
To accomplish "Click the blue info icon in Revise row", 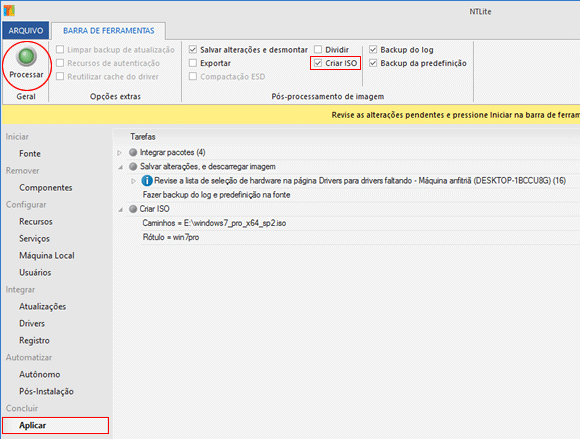I will (x=147, y=181).
